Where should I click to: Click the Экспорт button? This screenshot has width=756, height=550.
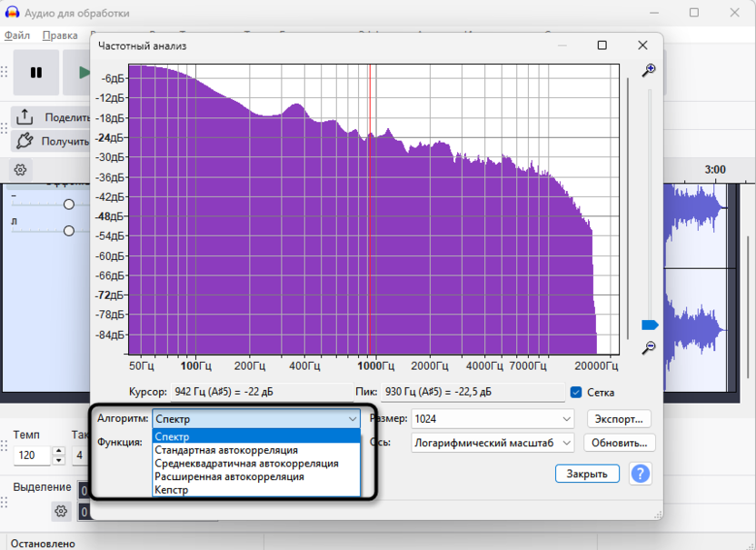[619, 418]
